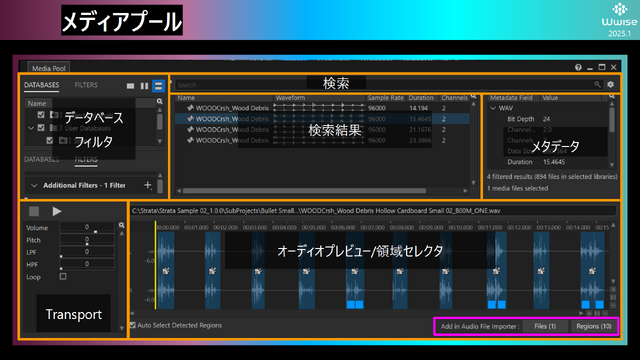Open the Media Pool help icon
640x360 pixels.
tap(578, 67)
